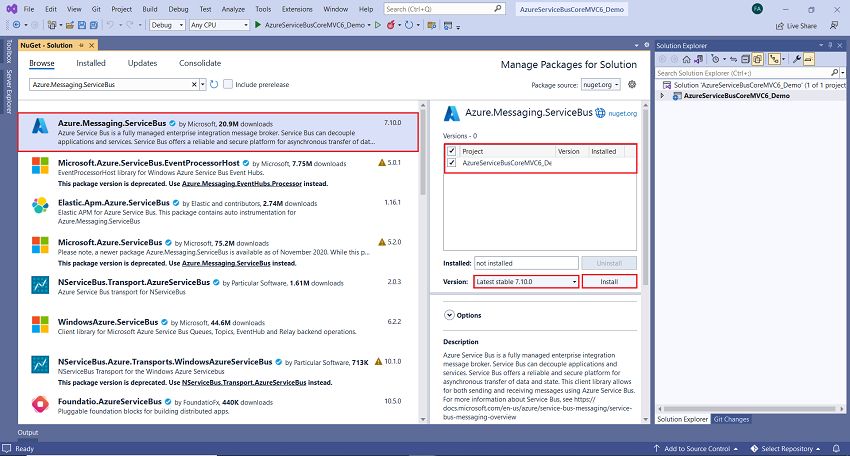Click the refresh icon beside the NuGet search box
The height and width of the screenshot is (456, 850).
pos(214,84)
